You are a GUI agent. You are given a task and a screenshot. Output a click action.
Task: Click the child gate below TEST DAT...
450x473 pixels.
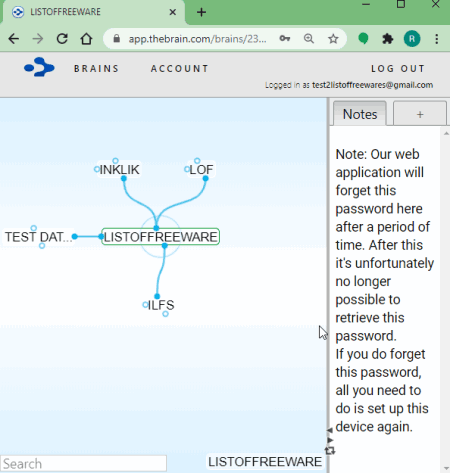(x=42, y=246)
